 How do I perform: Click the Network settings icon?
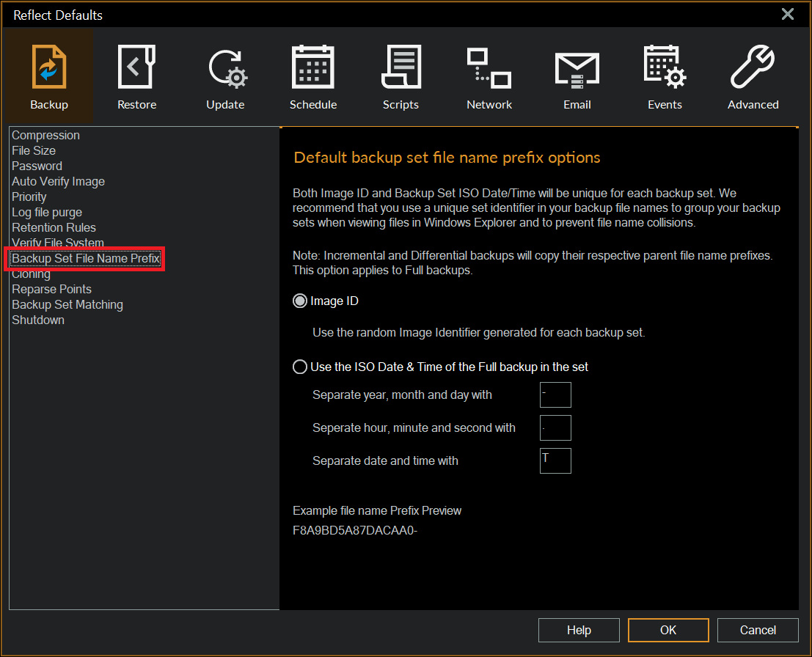click(x=489, y=76)
